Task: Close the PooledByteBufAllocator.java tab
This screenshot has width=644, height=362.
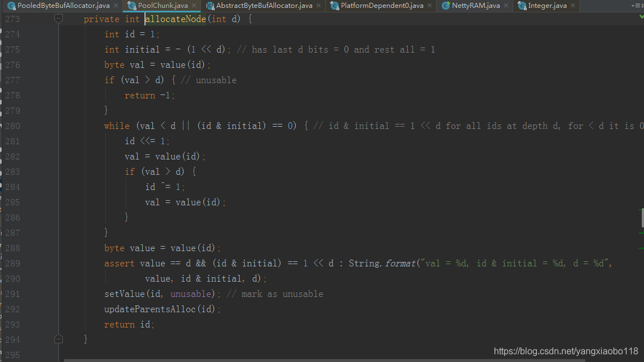Action: (x=116, y=6)
